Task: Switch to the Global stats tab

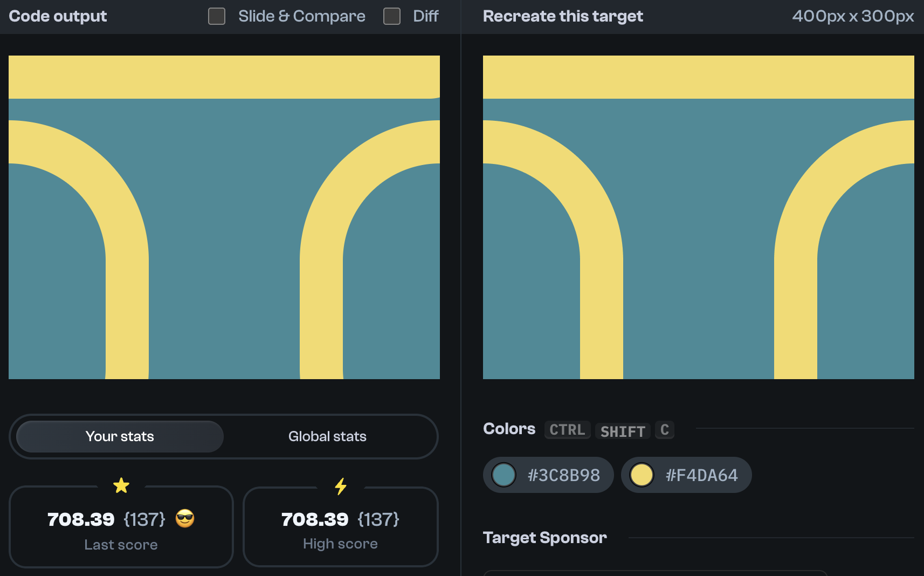Action: pos(328,436)
